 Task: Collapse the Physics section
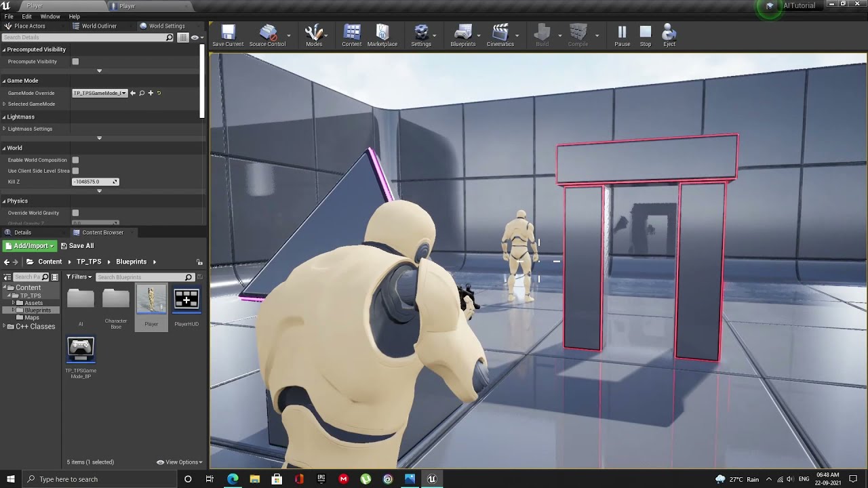point(4,201)
